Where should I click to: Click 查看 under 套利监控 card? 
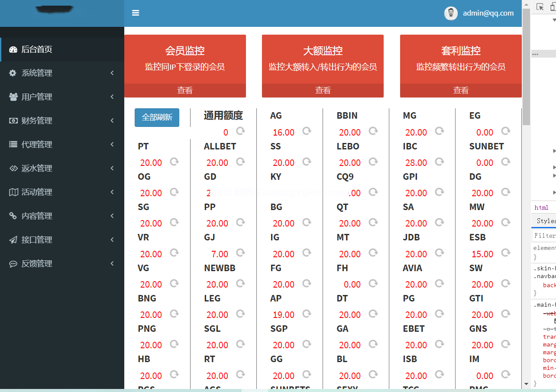(x=461, y=91)
